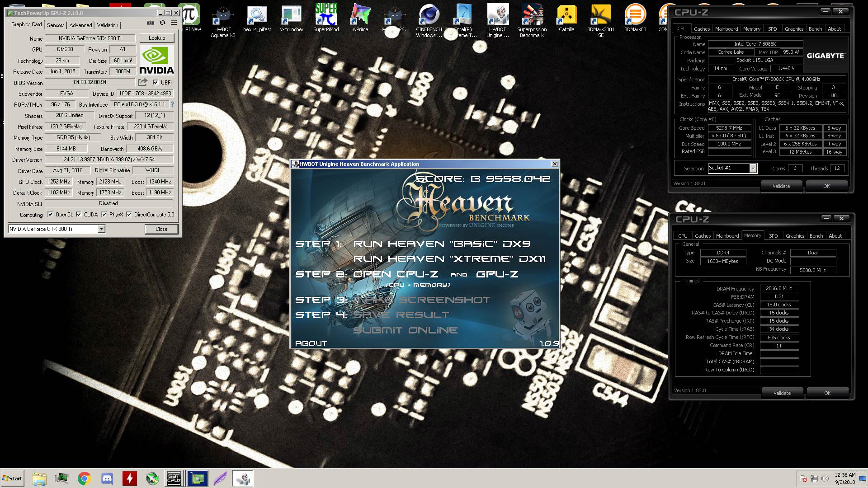Launch the hexus_pifast desktop shortcut
This screenshot has width=868, height=488.
tap(257, 19)
